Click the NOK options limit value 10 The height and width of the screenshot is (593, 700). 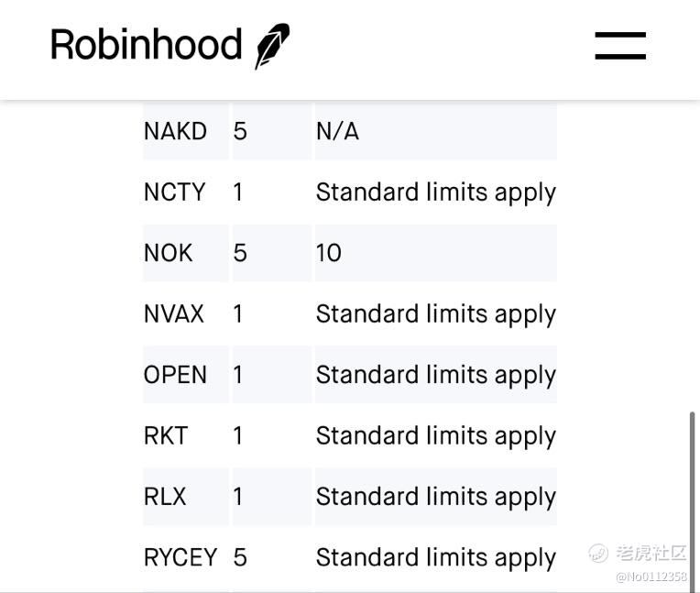click(x=329, y=253)
